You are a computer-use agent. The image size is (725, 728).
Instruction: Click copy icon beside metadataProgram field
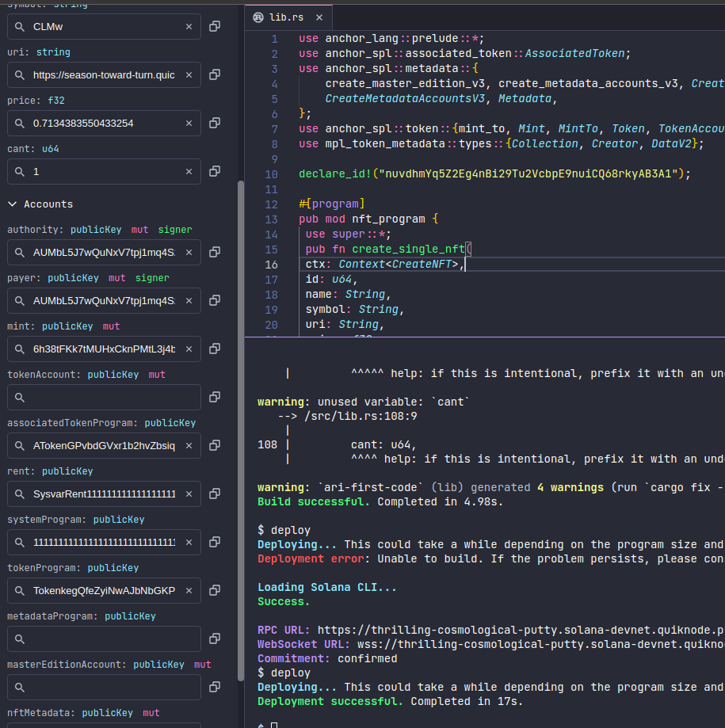(x=215, y=639)
